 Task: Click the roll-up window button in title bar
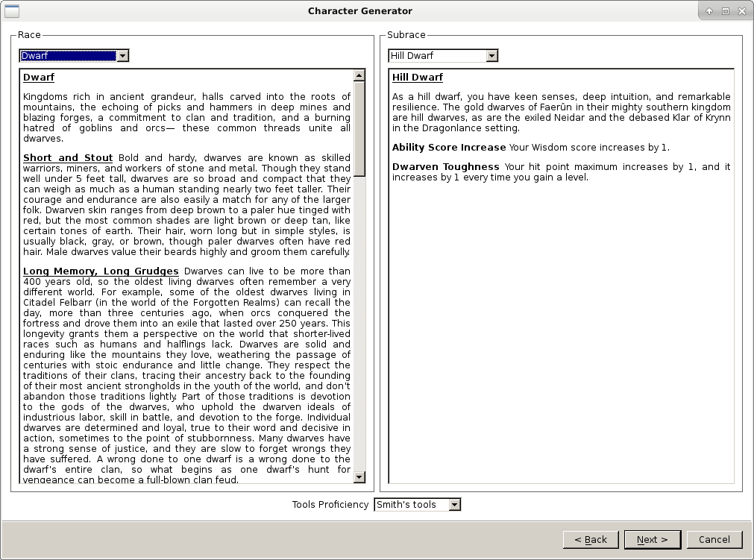pos(709,11)
